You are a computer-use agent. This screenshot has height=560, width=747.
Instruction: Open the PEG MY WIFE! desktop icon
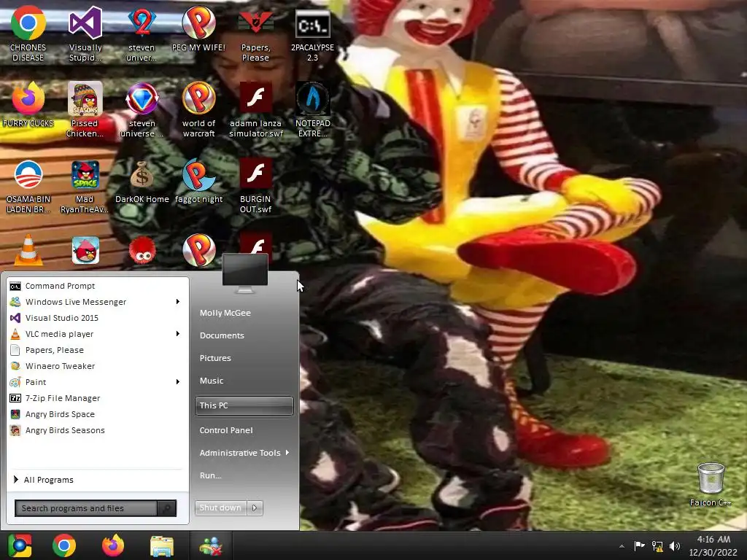[x=198, y=28]
